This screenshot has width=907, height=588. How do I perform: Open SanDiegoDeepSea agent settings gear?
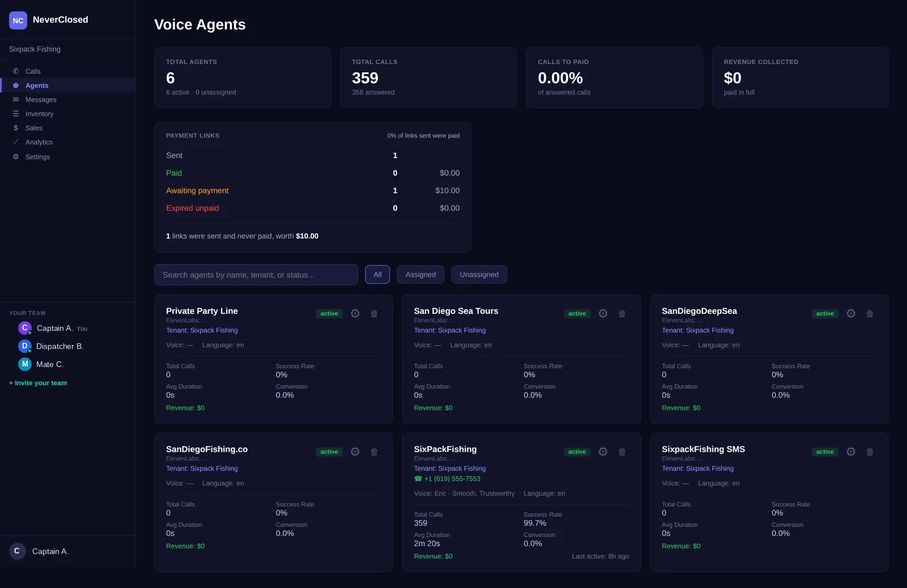click(851, 313)
